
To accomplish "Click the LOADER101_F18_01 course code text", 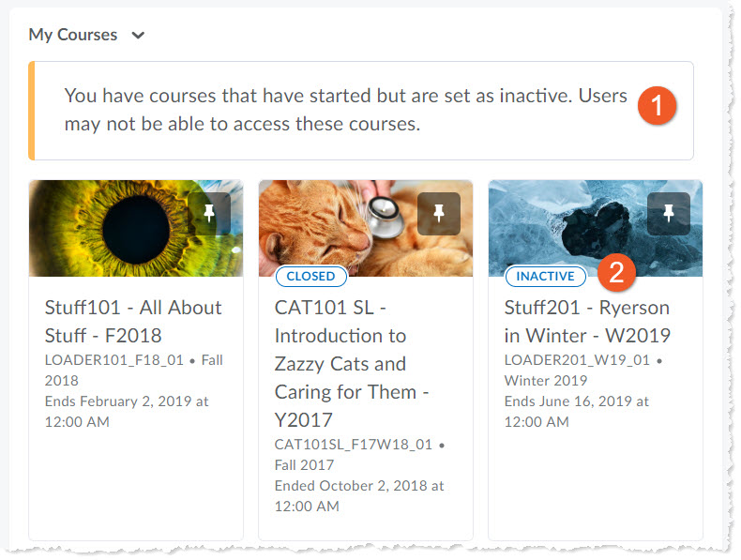I will point(114,360).
